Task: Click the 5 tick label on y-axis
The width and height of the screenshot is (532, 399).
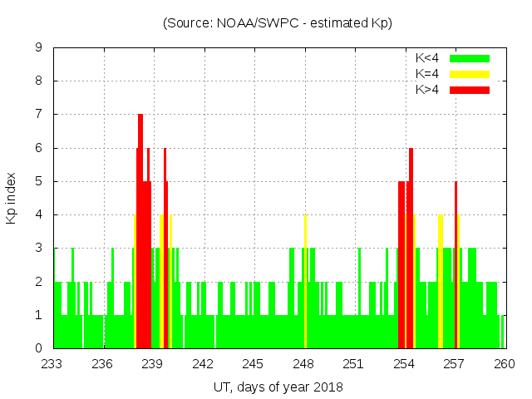Action: [39, 181]
